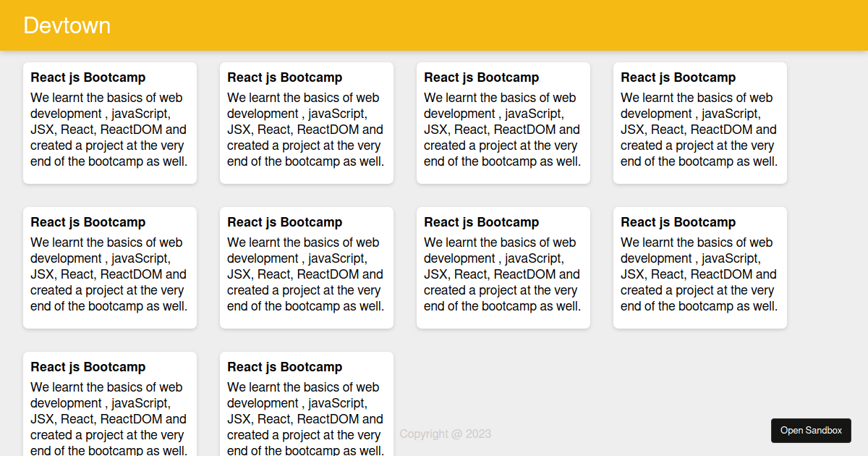The image size is (868, 456).
Task: Click the third React js Bootcamp heading
Action: (x=481, y=77)
